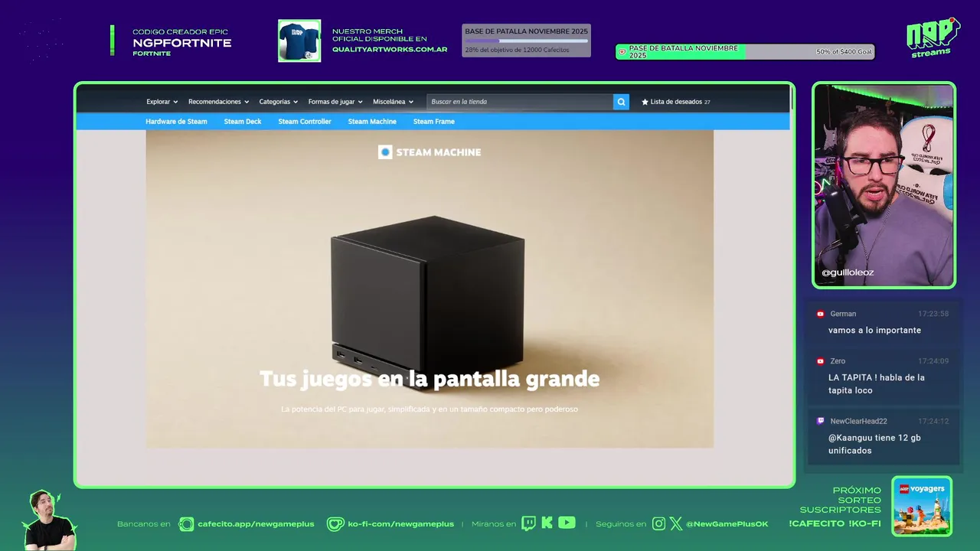Click the @guilloleoz webcam label
Screen dimensions: 980x551
point(848,272)
